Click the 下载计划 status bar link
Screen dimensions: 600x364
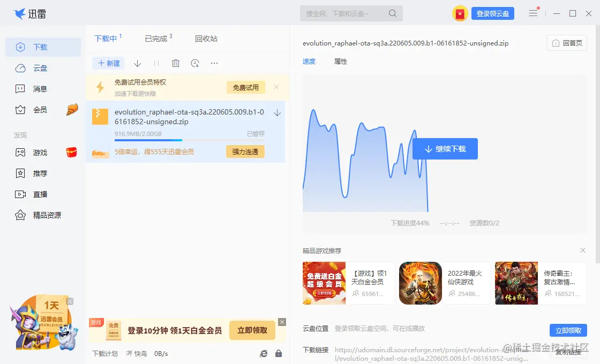click(105, 354)
